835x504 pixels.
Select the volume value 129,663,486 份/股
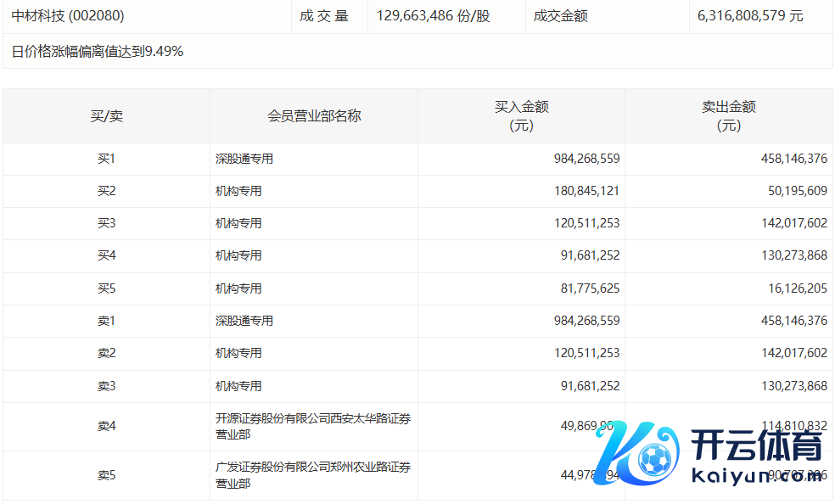(433, 15)
